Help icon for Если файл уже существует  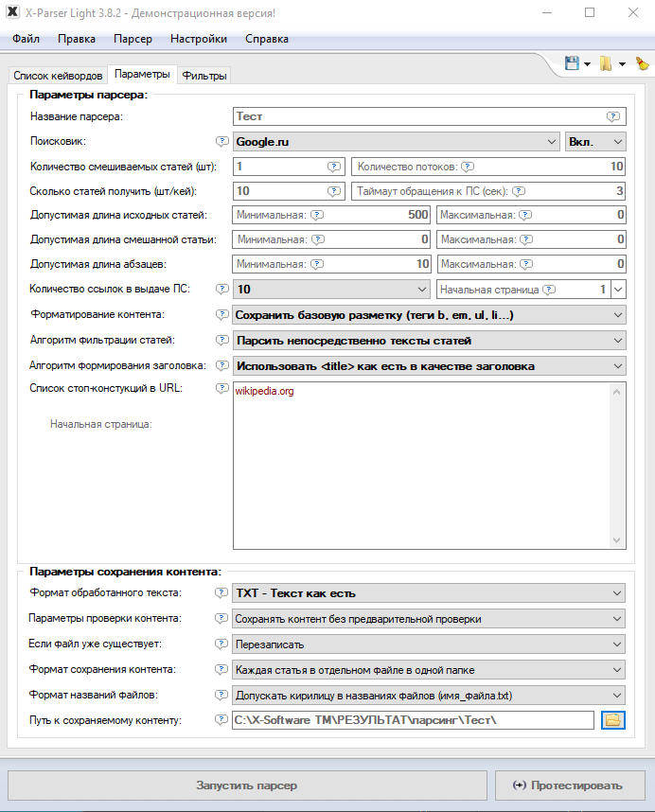point(221,644)
